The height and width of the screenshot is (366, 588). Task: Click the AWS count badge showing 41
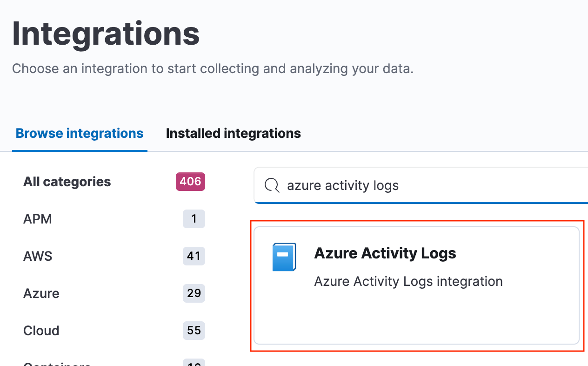[194, 256]
